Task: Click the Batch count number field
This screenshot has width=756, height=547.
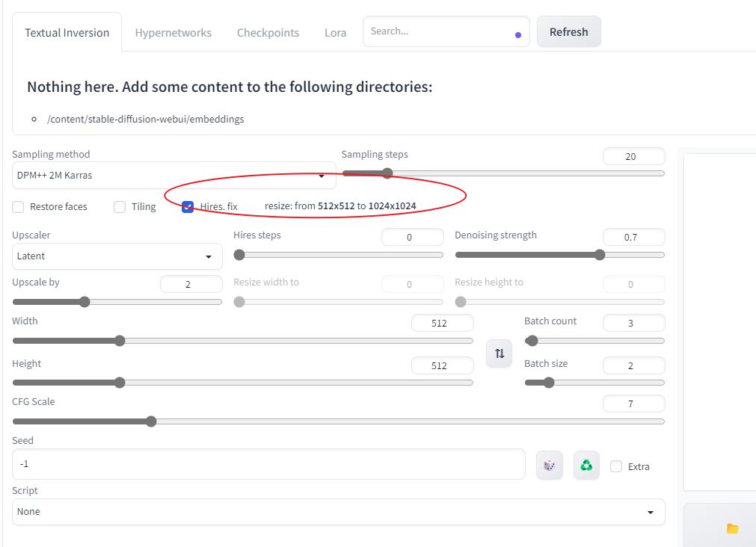Action: [633, 323]
